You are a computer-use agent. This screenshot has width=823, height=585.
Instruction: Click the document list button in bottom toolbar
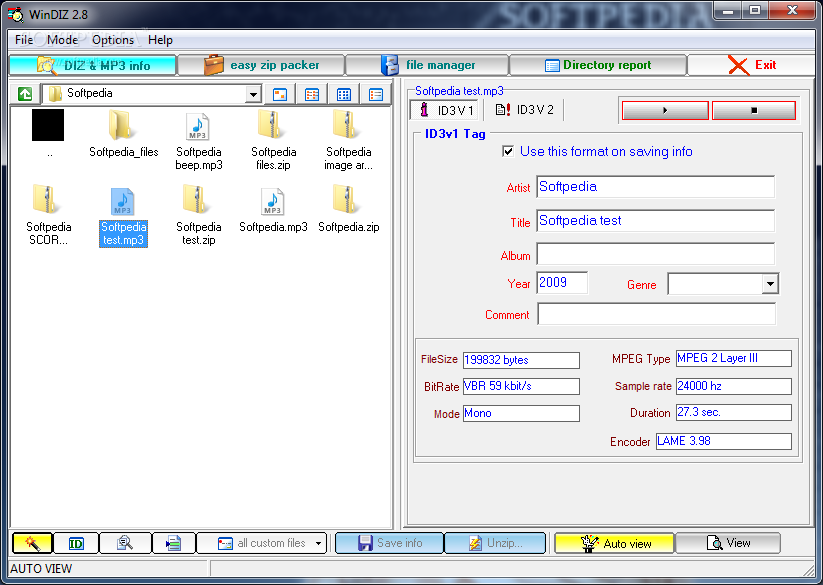(174, 543)
